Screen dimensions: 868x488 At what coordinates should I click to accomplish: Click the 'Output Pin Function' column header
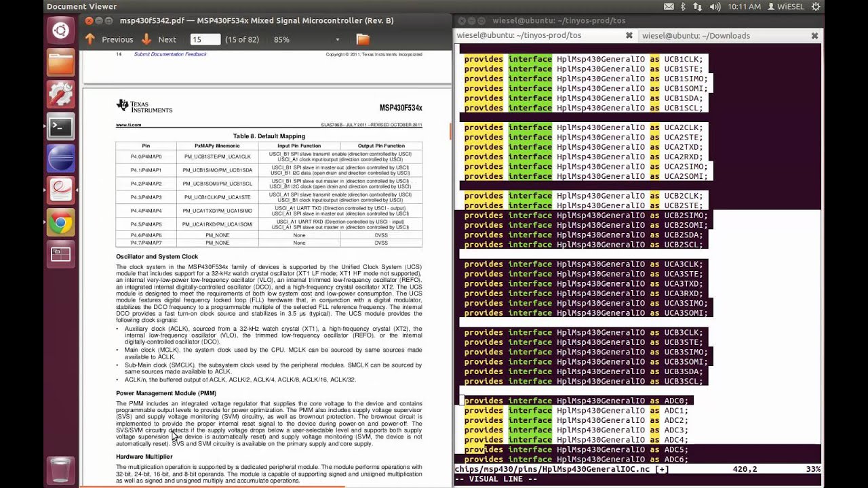tap(381, 146)
